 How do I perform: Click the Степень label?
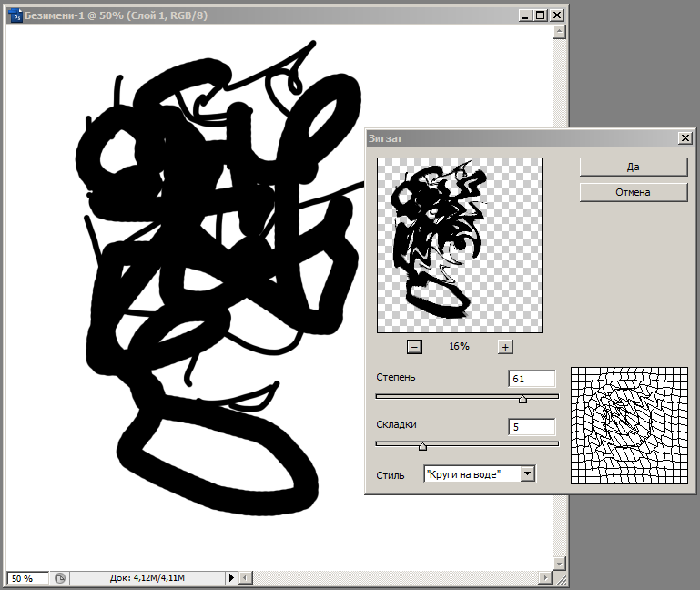click(396, 378)
